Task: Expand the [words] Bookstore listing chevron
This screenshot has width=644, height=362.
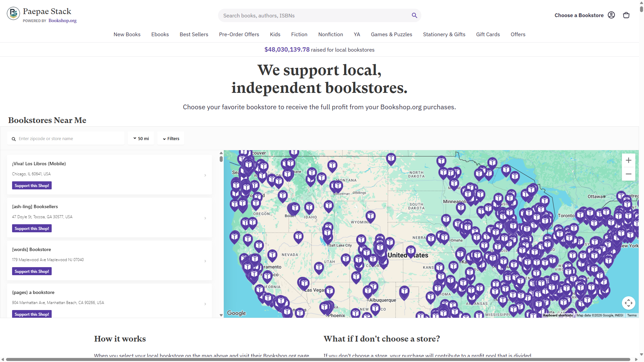Action: 205,261
